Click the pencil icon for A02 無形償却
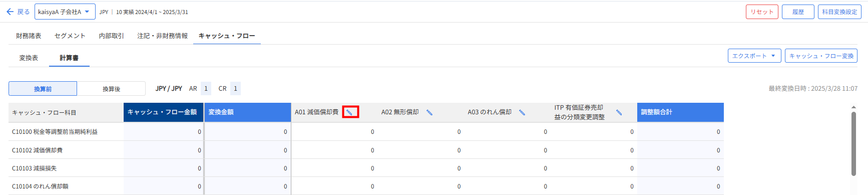 point(429,112)
